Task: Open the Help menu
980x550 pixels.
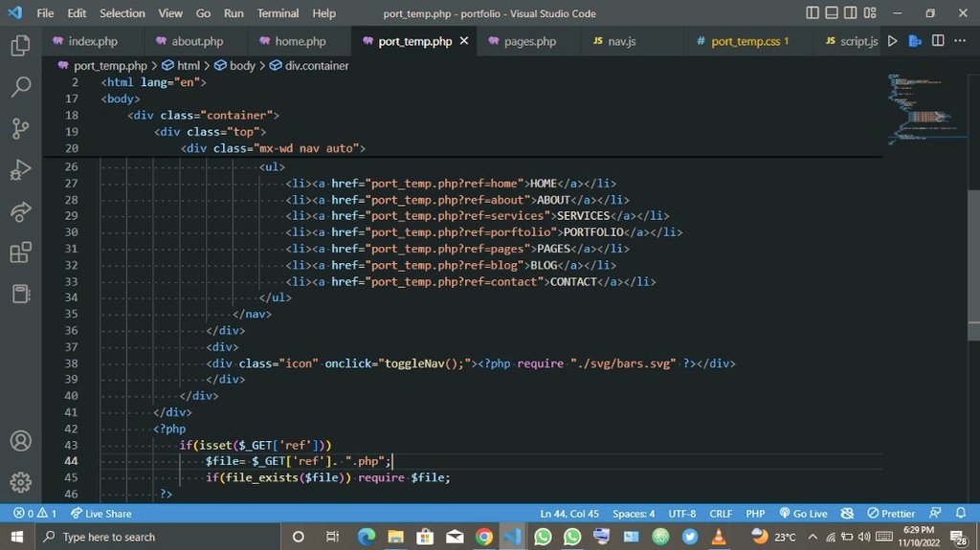Action: click(x=323, y=13)
